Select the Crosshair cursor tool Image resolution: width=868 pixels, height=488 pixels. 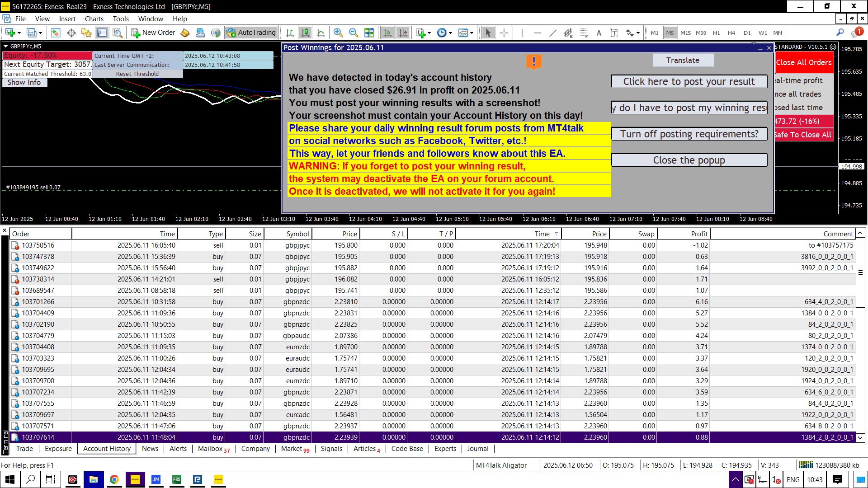(504, 33)
